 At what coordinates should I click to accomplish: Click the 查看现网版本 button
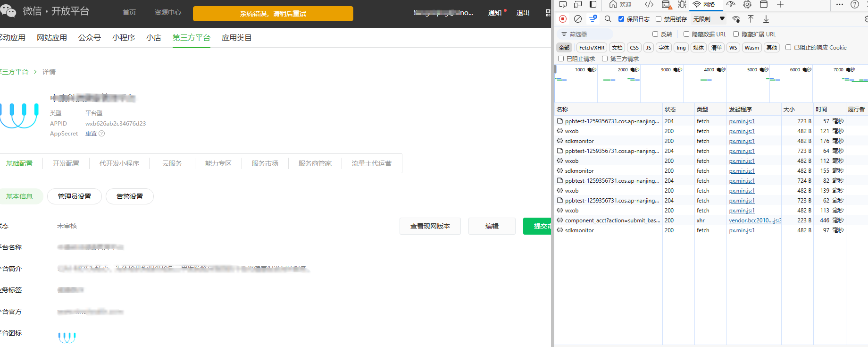tap(430, 226)
